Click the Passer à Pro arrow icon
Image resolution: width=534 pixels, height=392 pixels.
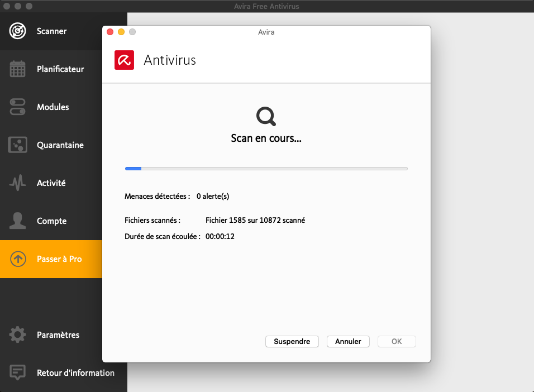pos(18,259)
